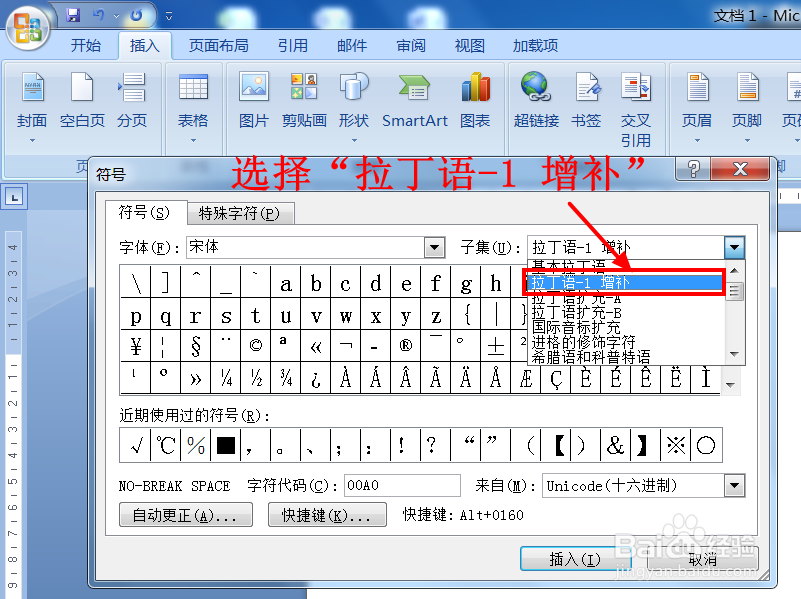
Task: Open the 来自 (From) Unicode dropdown
Action: 735,485
